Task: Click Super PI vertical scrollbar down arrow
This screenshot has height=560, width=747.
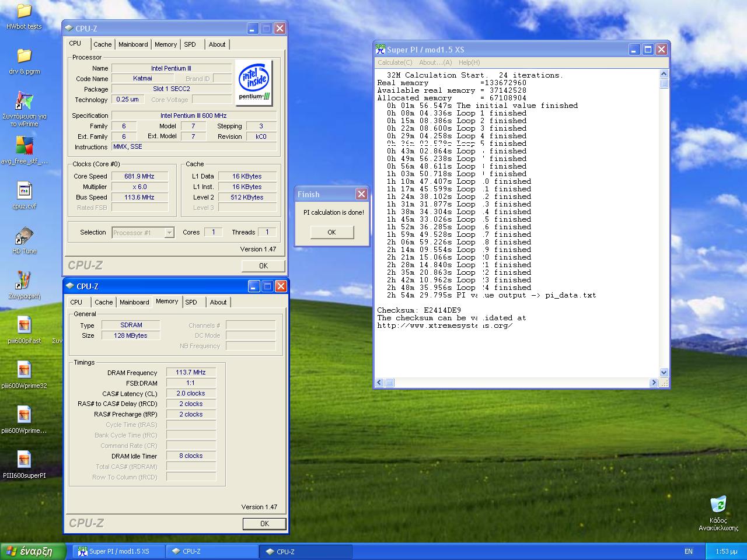Action: 664,372
